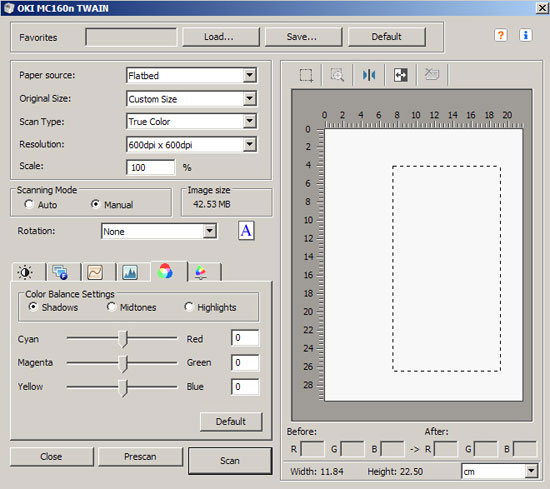Click the Load... favorites button
This screenshot has width=550, height=489.
point(221,37)
